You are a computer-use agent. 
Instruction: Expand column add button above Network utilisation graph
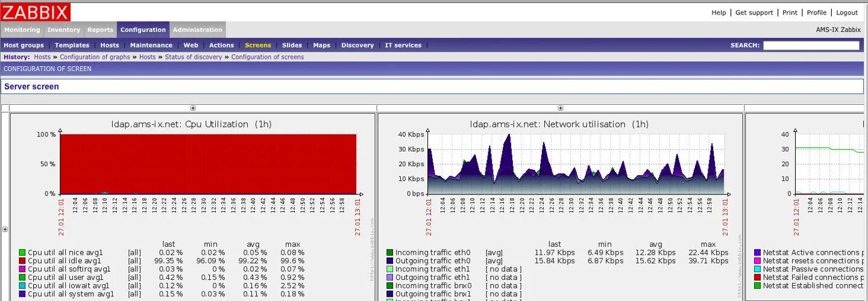(560, 108)
